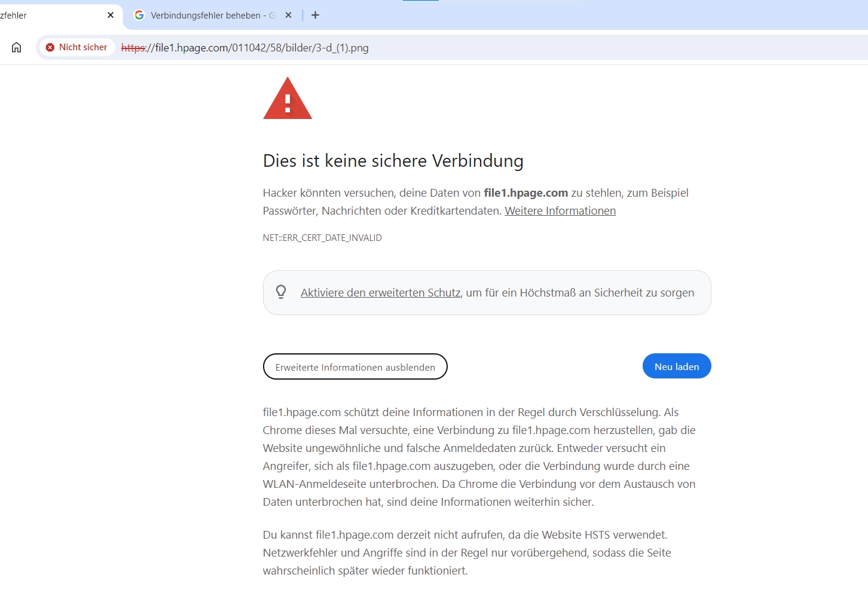Close the Verbindungsfehler beheben tab
Image resolution: width=868 pixels, height=605 pixels.
click(289, 15)
